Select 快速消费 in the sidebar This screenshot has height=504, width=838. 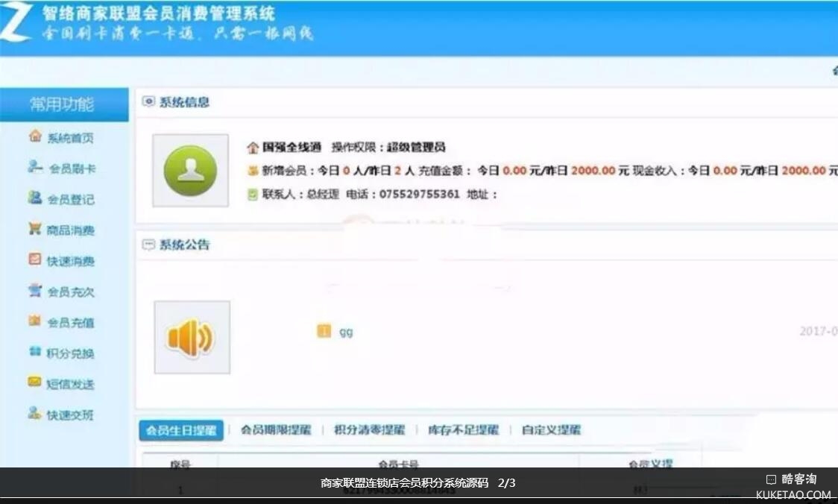coord(71,262)
